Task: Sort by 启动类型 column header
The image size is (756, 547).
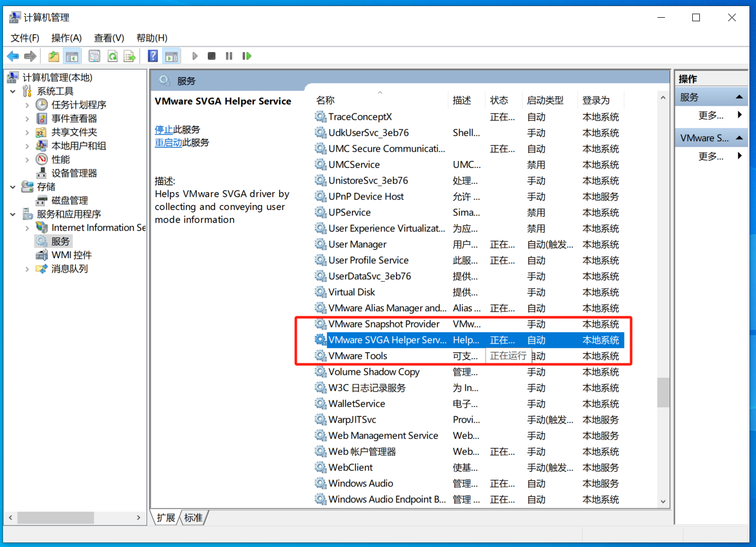Action: [550, 100]
